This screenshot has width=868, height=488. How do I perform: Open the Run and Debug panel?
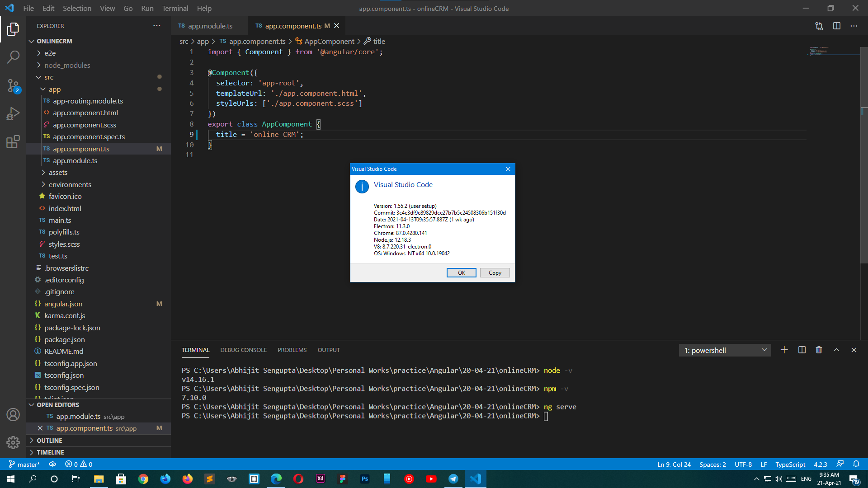(13, 113)
